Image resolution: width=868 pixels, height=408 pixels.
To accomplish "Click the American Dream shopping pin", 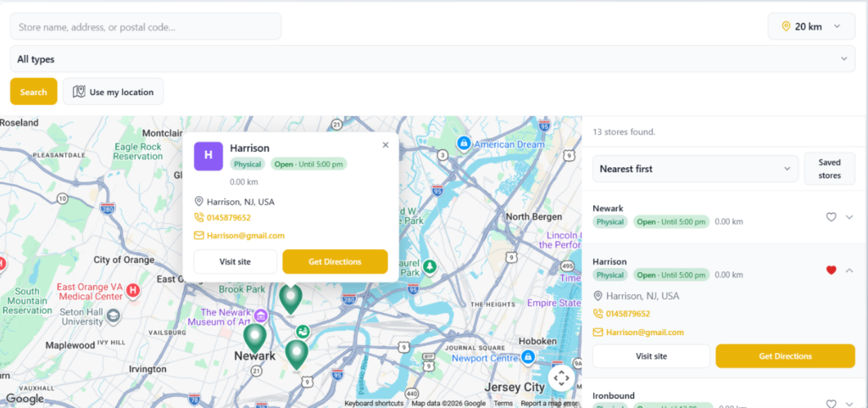I will pos(464,144).
